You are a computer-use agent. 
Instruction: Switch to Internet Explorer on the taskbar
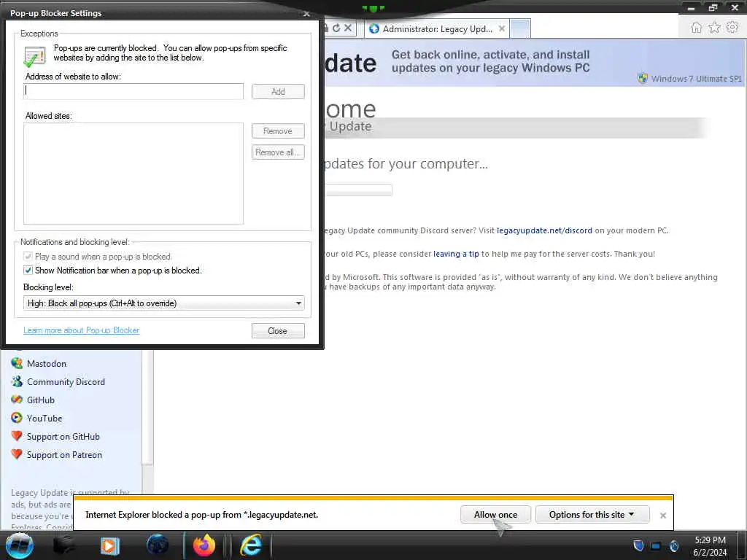[250, 545]
